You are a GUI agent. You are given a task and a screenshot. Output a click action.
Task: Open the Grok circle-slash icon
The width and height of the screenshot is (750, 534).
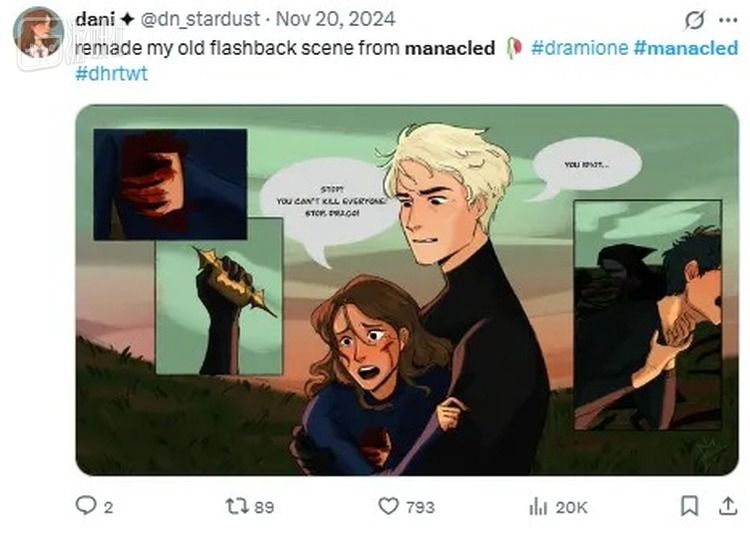694,19
